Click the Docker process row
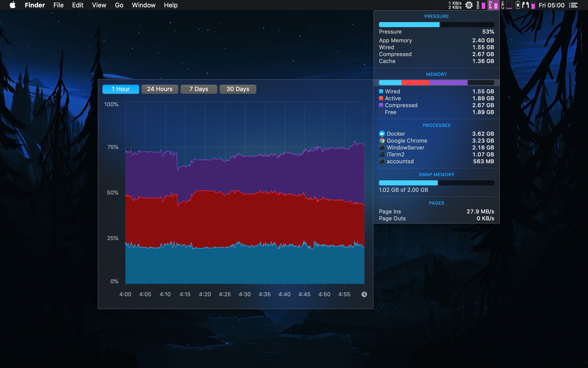Screen dimensions: 588x368 click(436, 134)
